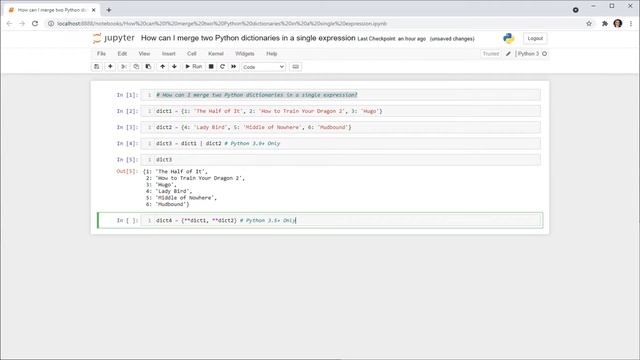Go back in browser
This screenshot has width=640, height=360.
[x=9, y=24]
